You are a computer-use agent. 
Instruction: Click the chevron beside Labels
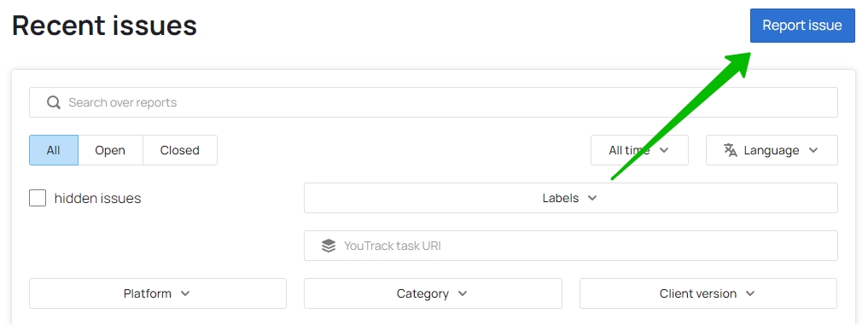tap(591, 198)
